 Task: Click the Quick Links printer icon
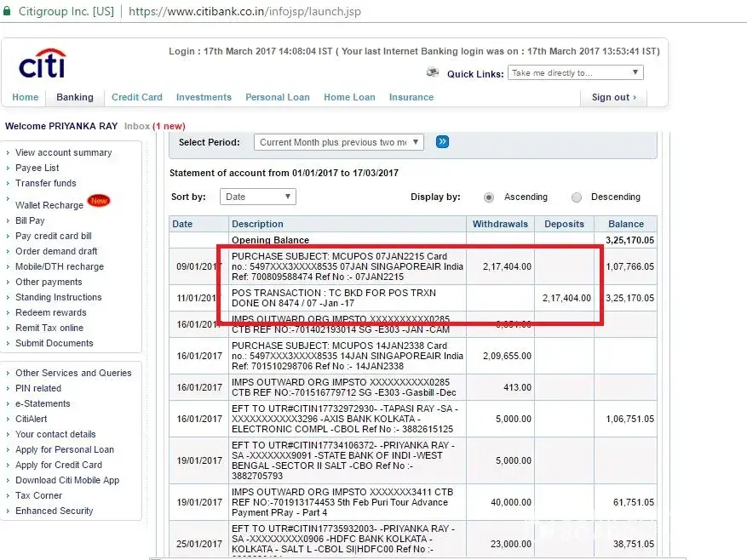click(x=433, y=73)
